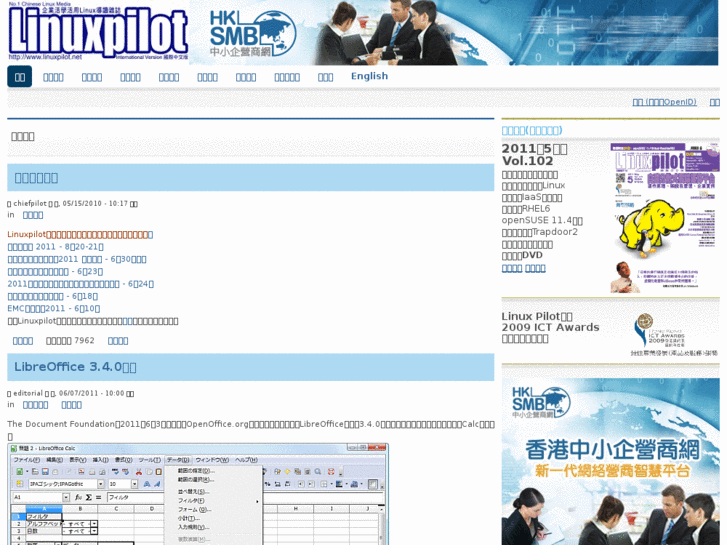The image size is (727, 545).
Task: Open the HK SMB sidebar advertisement banner
Action: (611, 462)
